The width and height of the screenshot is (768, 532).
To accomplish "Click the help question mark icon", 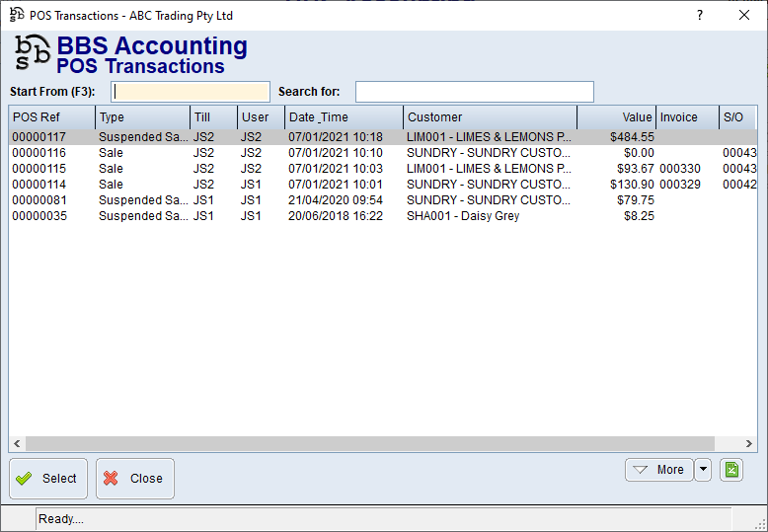I will (700, 16).
